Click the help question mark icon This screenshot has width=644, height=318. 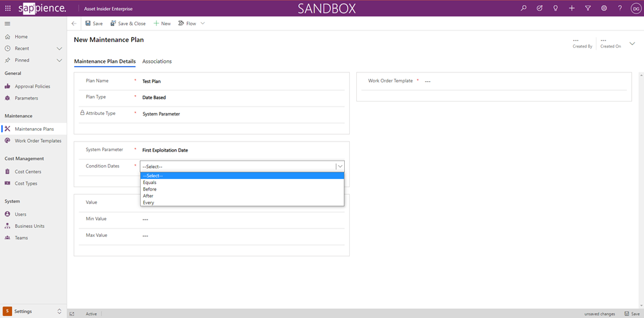pyautogui.click(x=620, y=8)
